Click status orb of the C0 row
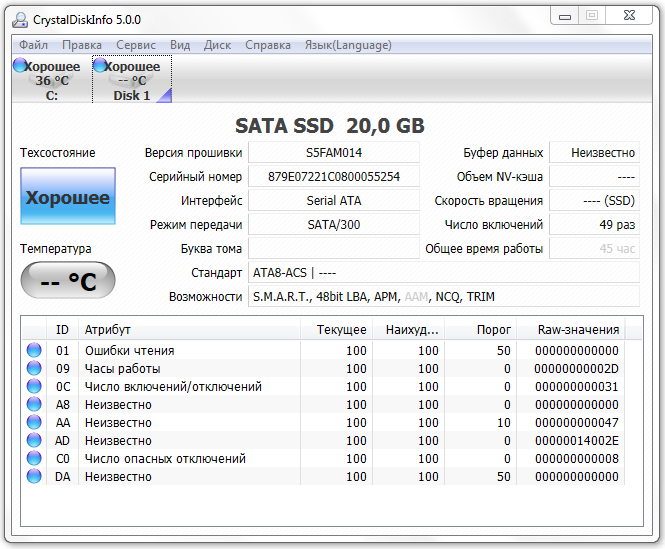 pyautogui.click(x=34, y=458)
